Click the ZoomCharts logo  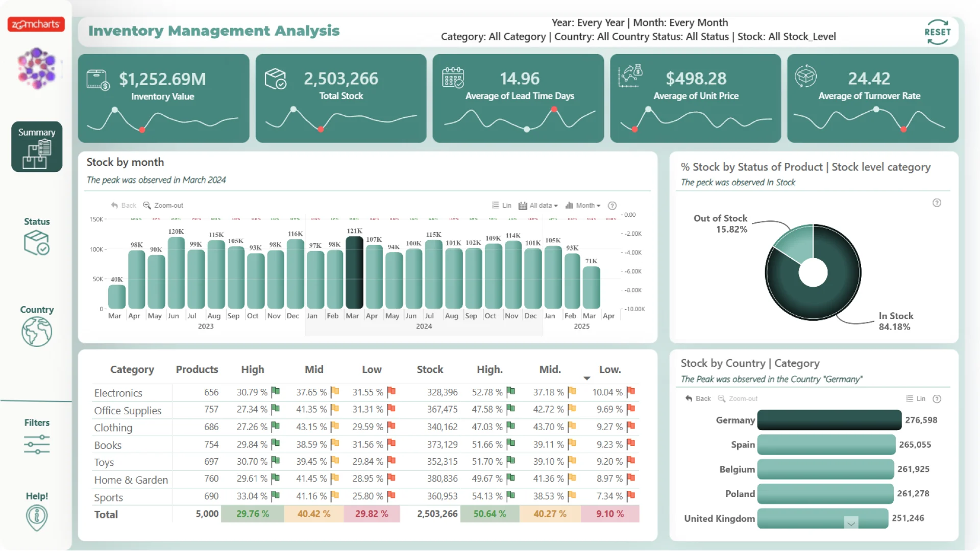click(x=36, y=24)
